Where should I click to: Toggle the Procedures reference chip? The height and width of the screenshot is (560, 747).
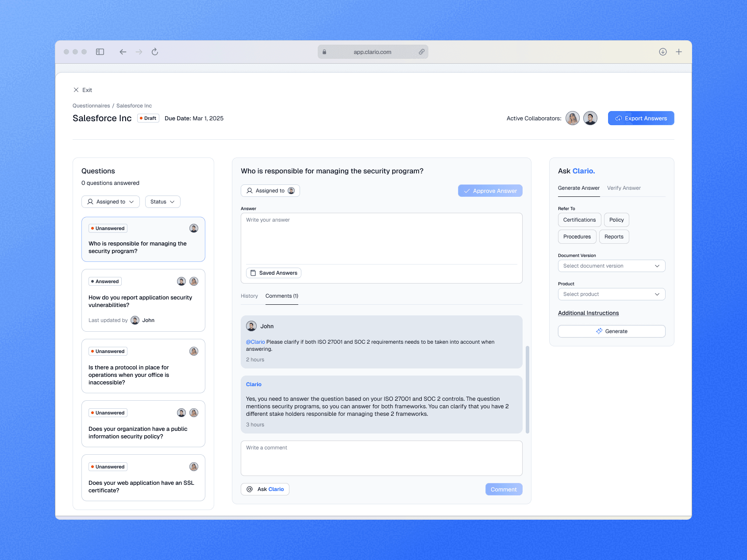(x=577, y=237)
